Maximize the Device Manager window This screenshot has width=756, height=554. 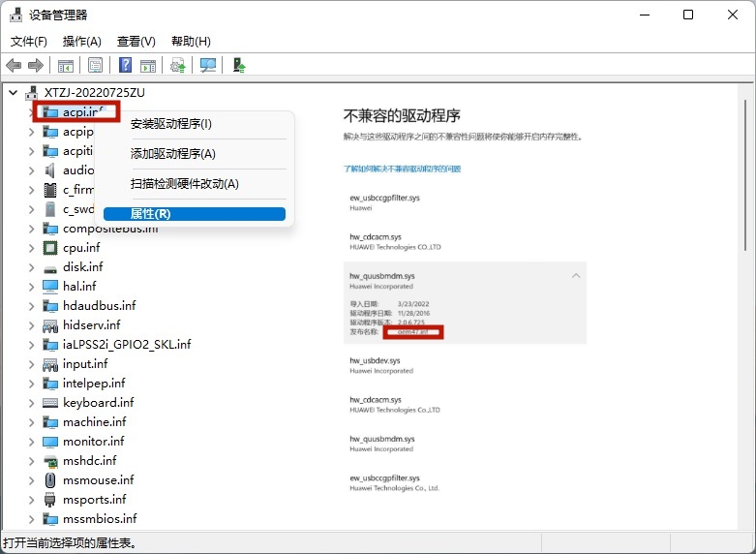pos(688,15)
